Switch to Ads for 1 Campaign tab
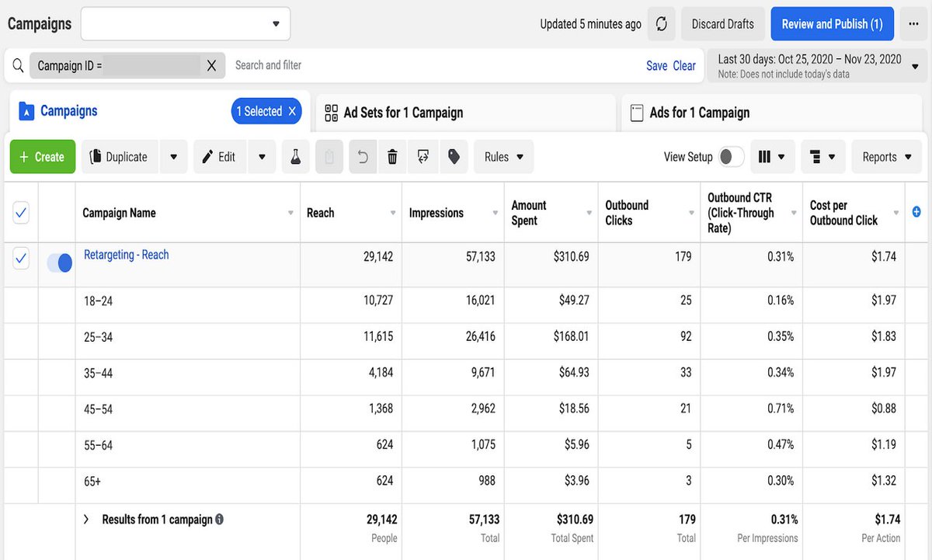This screenshot has width=932, height=560. coord(699,112)
